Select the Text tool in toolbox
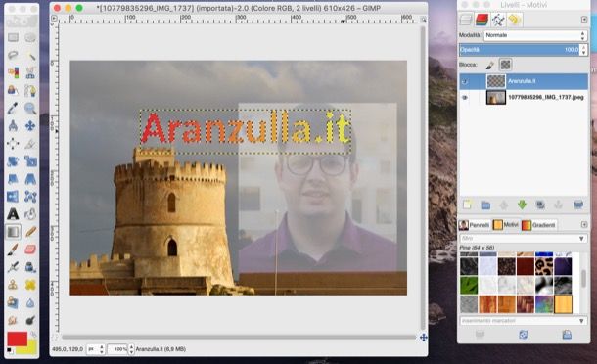 [13, 214]
